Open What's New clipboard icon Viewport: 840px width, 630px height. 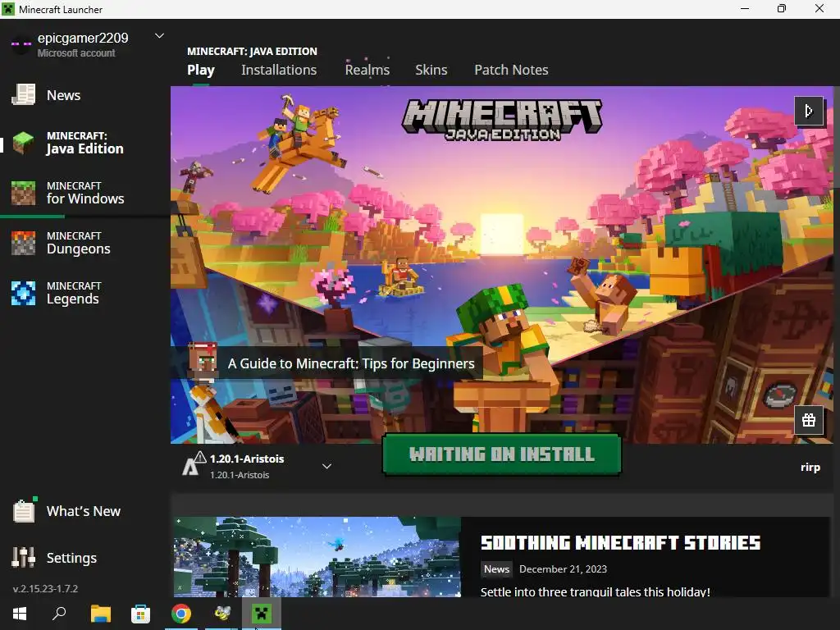point(24,510)
